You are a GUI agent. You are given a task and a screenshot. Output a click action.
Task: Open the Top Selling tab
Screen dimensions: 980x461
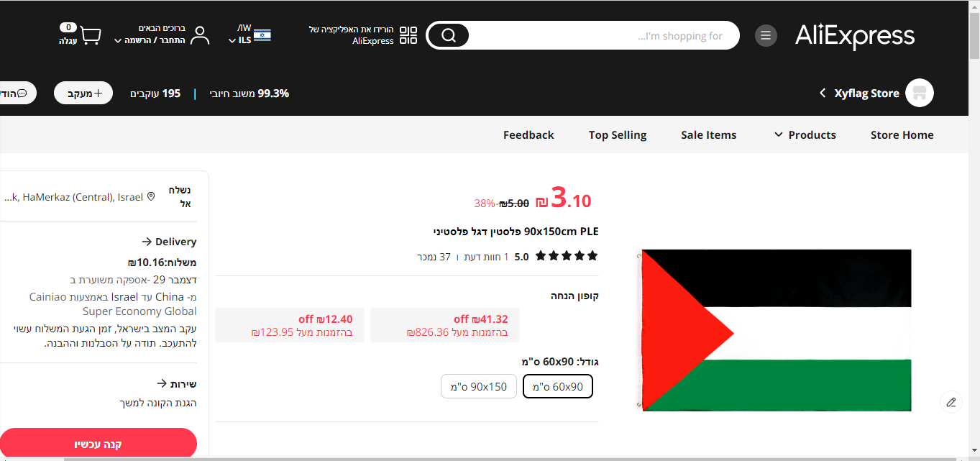pos(618,134)
